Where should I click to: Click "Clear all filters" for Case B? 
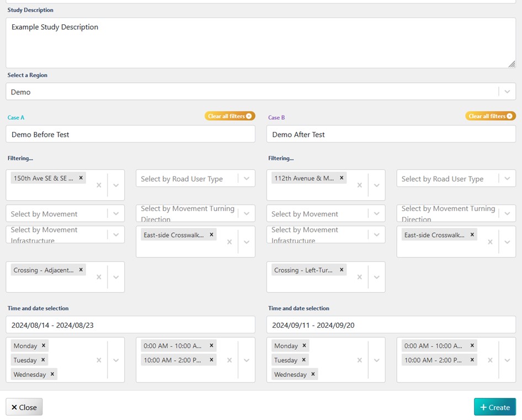pyautogui.click(x=490, y=116)
